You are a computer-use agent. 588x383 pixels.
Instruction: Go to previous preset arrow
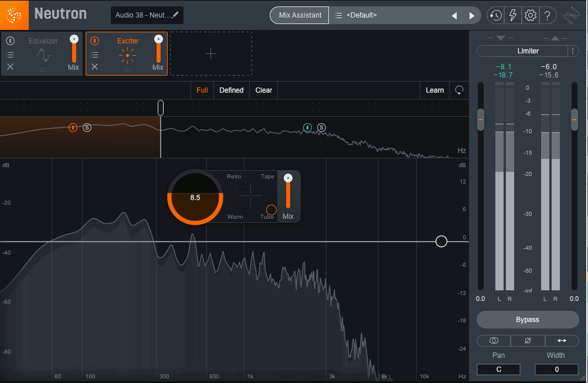pyautogui.click(x=454, y=16)
